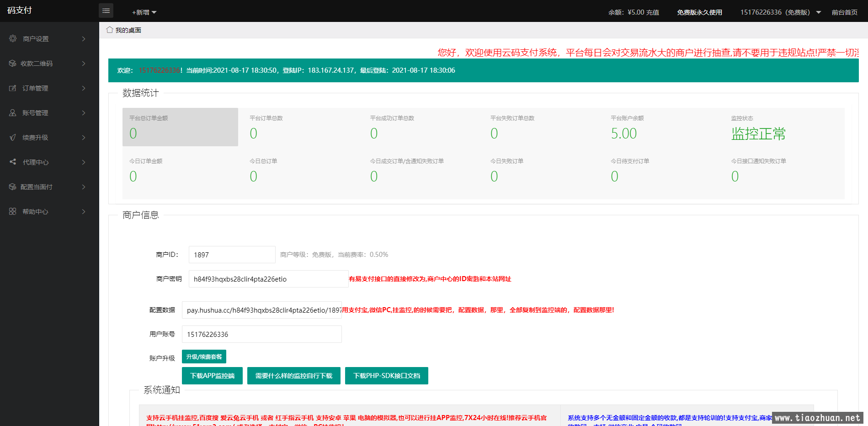868x426 pixels.
Task: Click the 平台账户余额 5.00 value
Action: click(x=624, y=133)
